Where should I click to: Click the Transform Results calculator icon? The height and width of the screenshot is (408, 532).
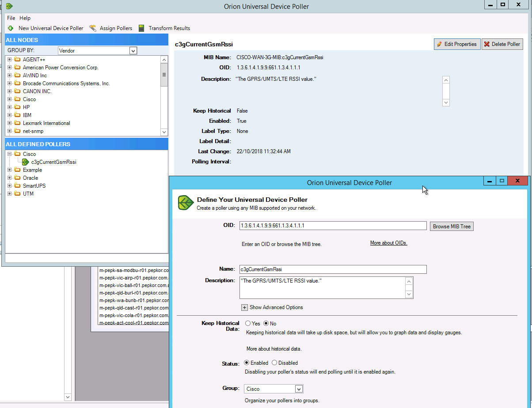(141, 28)
